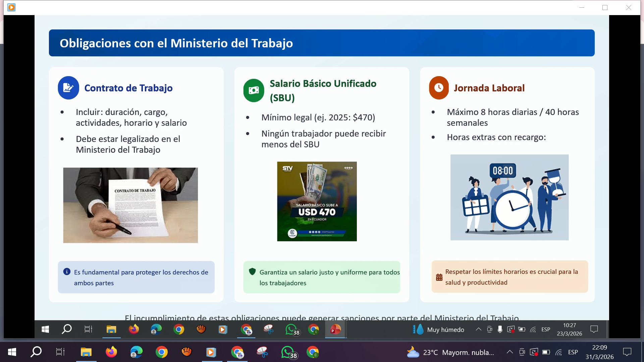This screenshot has height=362, width=644.
Task: Click the PowerPoint icon in the recorded taskbar
Action: point(335,329)
